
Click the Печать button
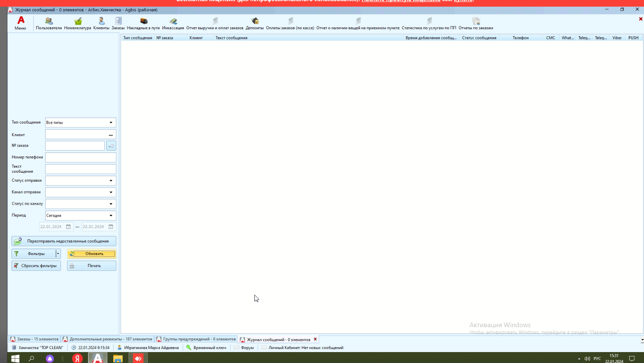tap(92, 266)
